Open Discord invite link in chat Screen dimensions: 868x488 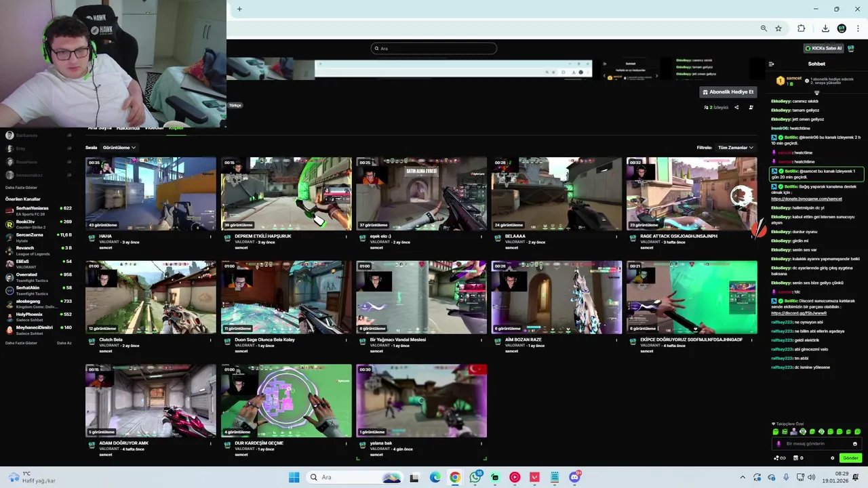pyautogui.click(x=799, y=313)
